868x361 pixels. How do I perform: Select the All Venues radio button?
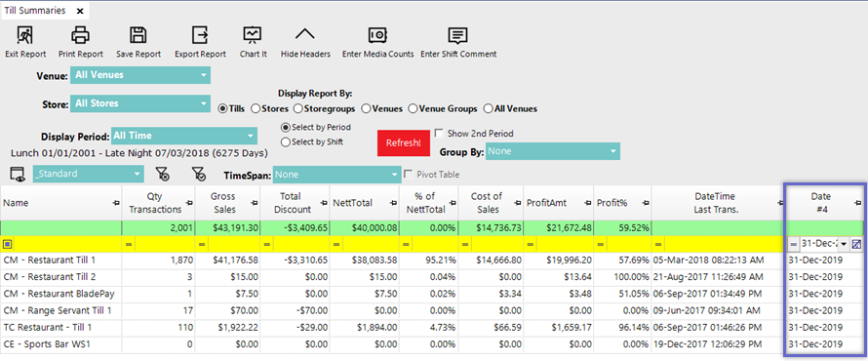[x=488, y=109]
